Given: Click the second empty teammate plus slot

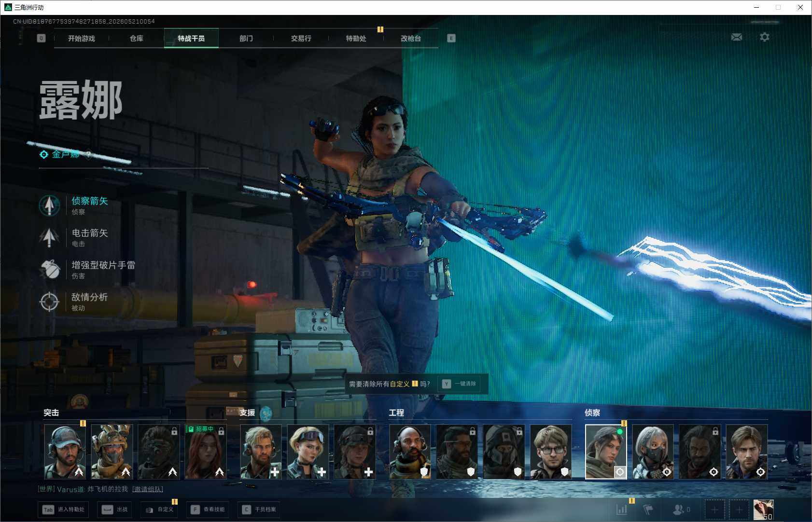Looking at the screenshot, I should click(x=739, y=509).
